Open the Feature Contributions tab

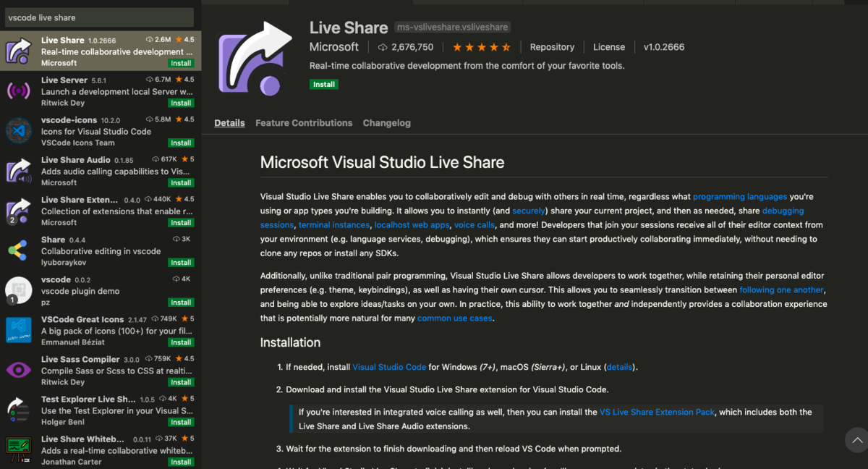[x=304, y=123]
